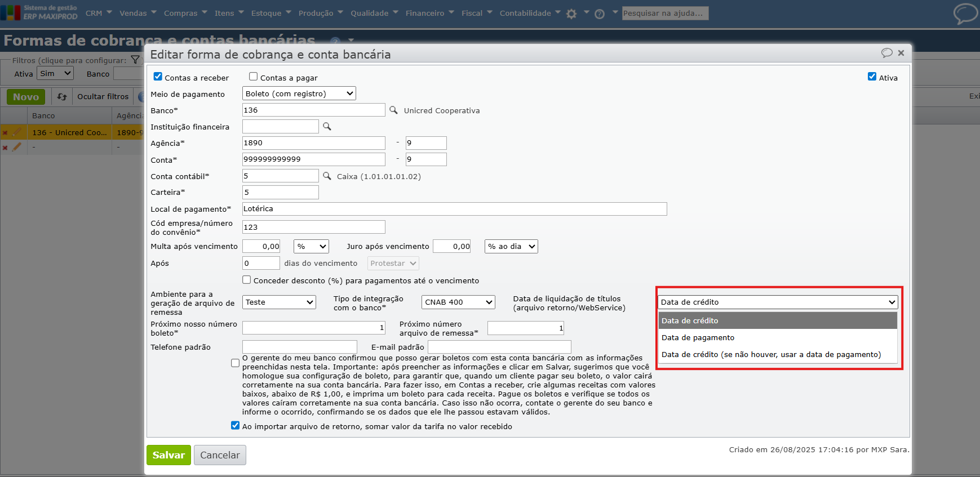
Task: Check the Contas a pagar checkbox
Action: 254,77
